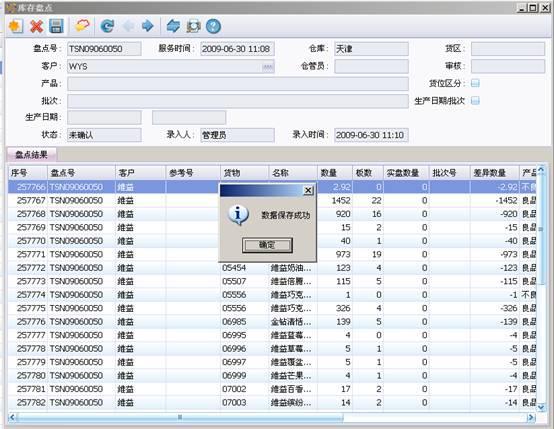Click the blue next-record arrow icon
The width and height of the screenshot is (554, 429).
pos(148,26)
